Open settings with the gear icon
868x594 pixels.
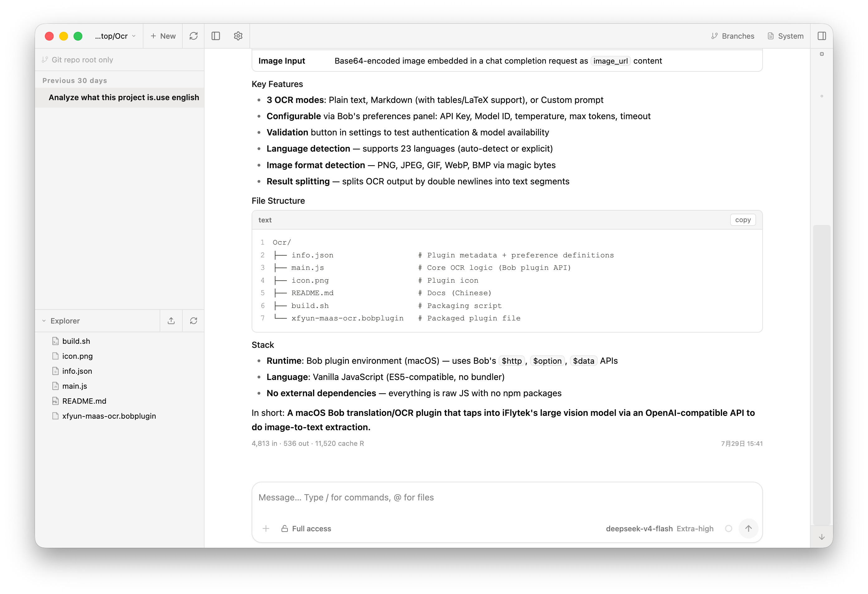(238, 36)
